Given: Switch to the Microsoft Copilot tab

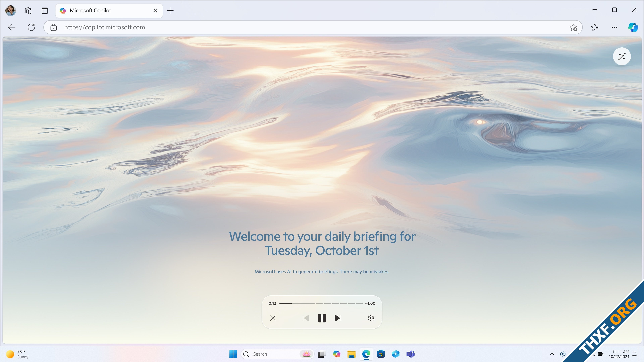Looking at the screenshot, I should (109, 11).
